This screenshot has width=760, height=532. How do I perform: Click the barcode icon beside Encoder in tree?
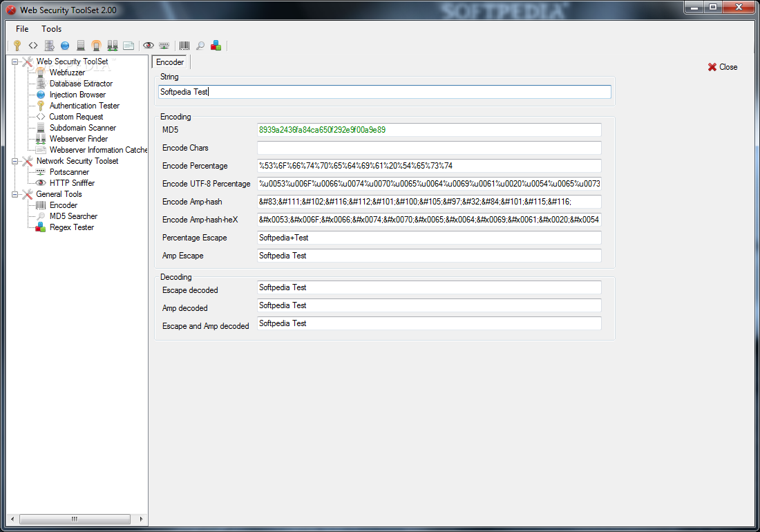click(x=41, y=205)
